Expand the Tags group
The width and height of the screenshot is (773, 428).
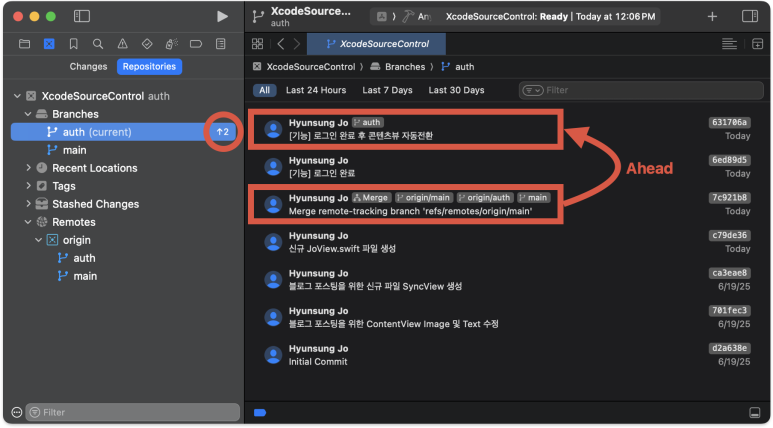click(28, 186)
